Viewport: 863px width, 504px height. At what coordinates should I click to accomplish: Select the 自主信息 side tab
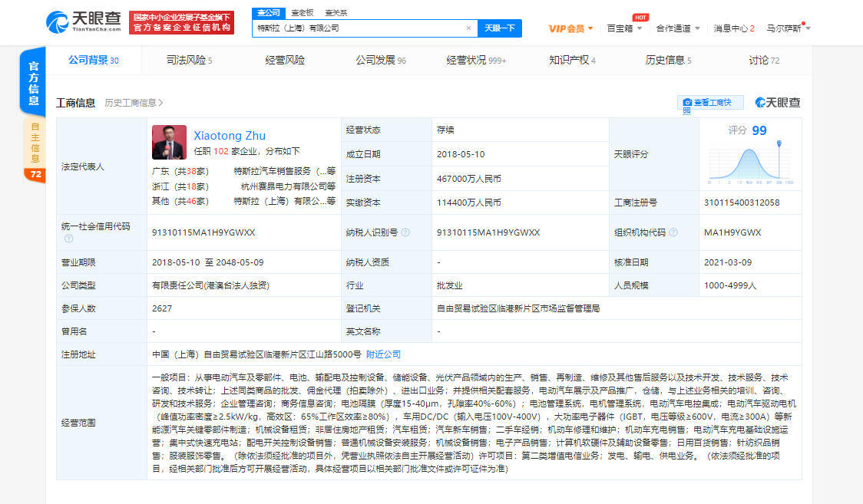(x=35, y=143)
